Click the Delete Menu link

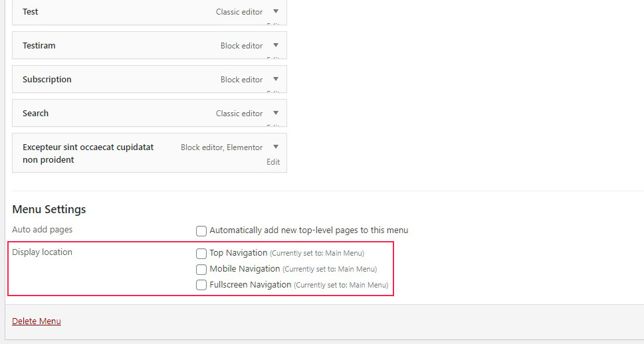coord(36,321)
